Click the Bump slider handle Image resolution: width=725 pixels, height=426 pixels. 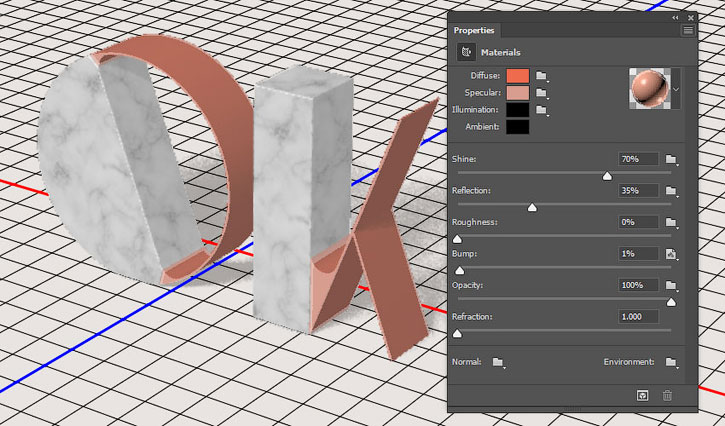point(460,271)
